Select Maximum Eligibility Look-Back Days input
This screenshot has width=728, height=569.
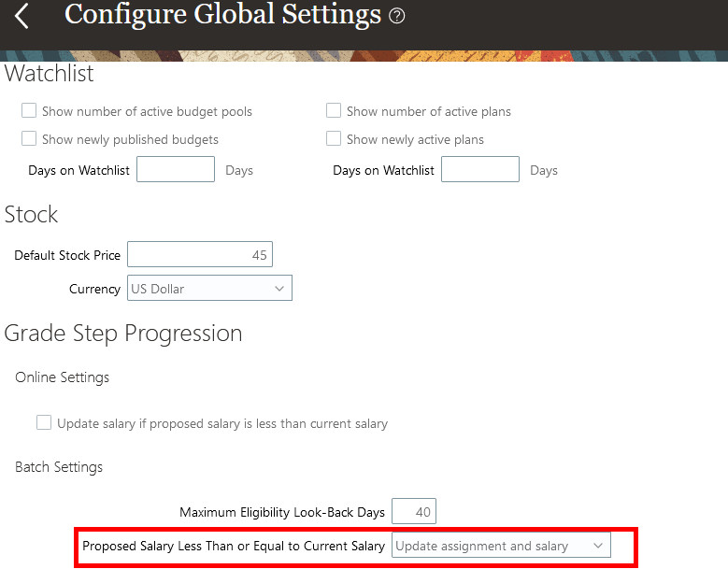click(x=414, y=512)
